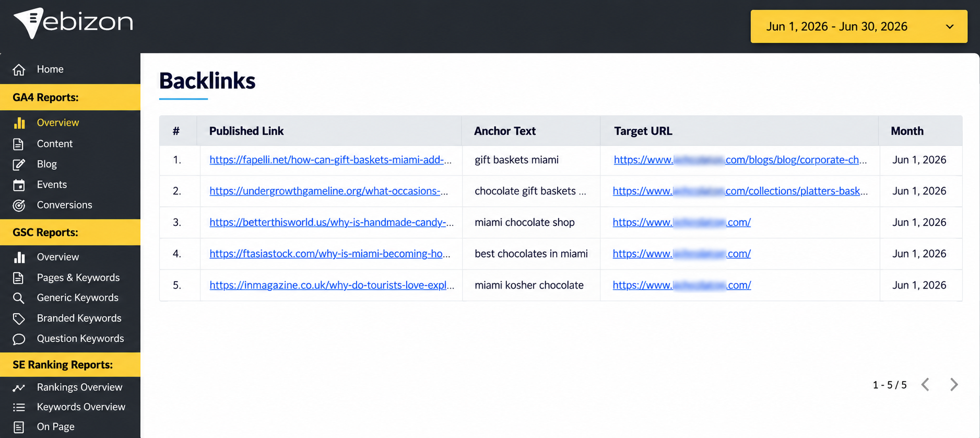Open the inmagazine.co.uk published link
Screen dimensions: 980x438
pyautogui.click(x=332, y=285)
